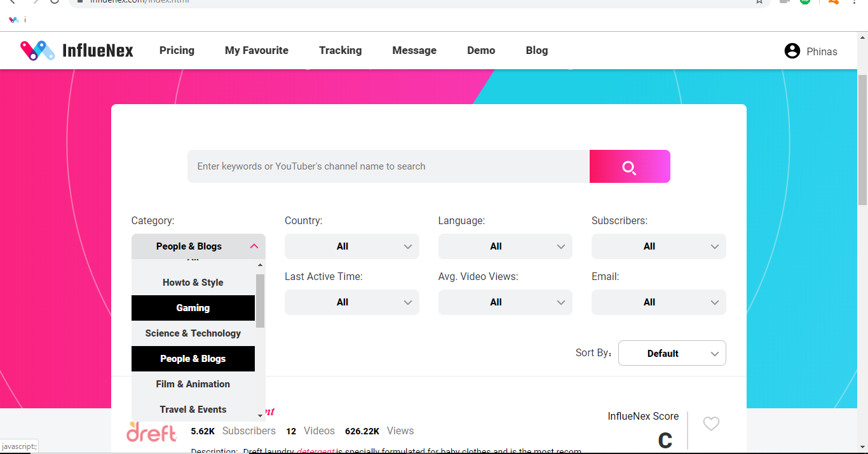Click the Phinas username text
Screen dimensions: 868x454
822,51
